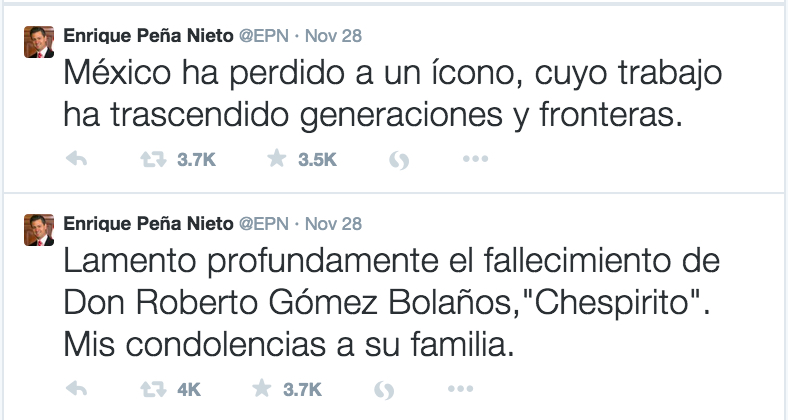Retweet the Chespirito condolences tweet
Viewport: 788px width, 420px height.
pos(153,389)
